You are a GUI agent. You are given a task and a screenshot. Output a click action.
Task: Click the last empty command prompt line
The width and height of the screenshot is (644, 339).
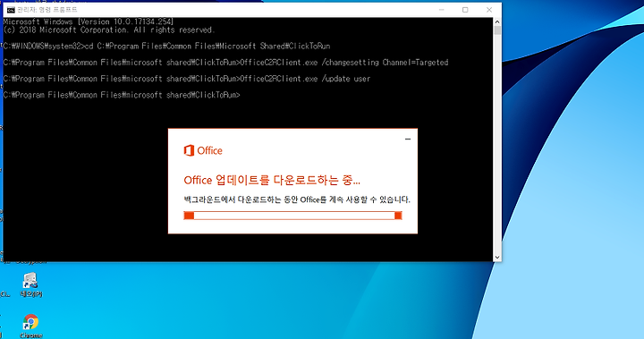(x=122, y=95)
